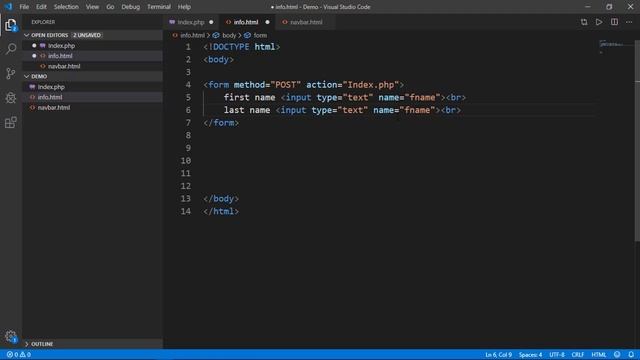Click the EXPLORER panel title
This screenshot has width=640, height=360.
click(x=43, y=22)
